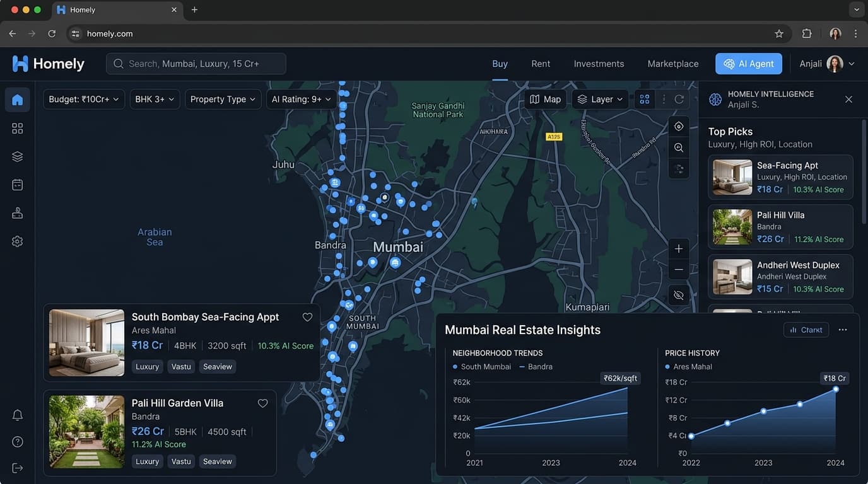Favorite South Bombay Sea-Facing Appt heart
Viewport: 868px width, 484px height.
[307, 317]
